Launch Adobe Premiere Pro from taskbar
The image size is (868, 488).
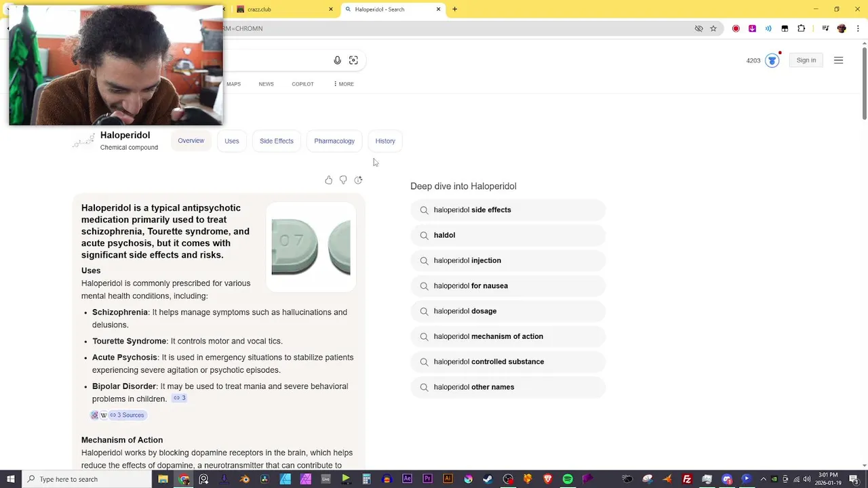coord(427,479)
